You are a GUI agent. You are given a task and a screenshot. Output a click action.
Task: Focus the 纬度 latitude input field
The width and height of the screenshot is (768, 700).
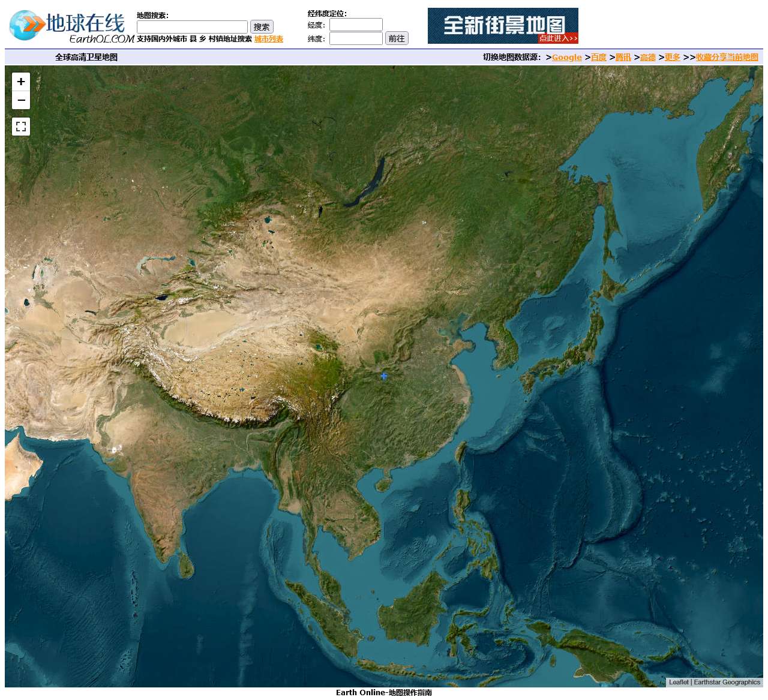coord(356,38)
